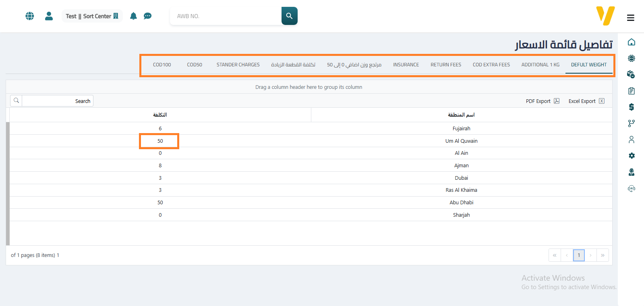Switch to the COD50 tab
Viewport: 644px width, 306px height.
pyautogui.click(x=195, y=65)
